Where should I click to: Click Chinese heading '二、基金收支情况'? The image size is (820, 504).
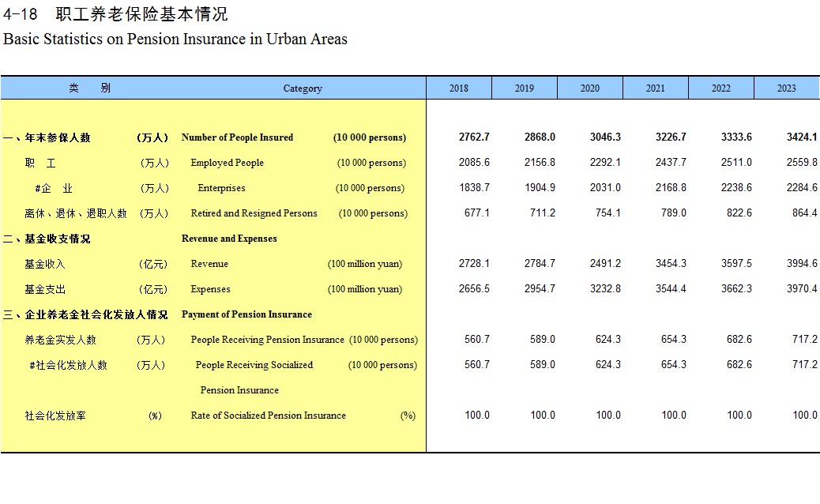[47, 239]
